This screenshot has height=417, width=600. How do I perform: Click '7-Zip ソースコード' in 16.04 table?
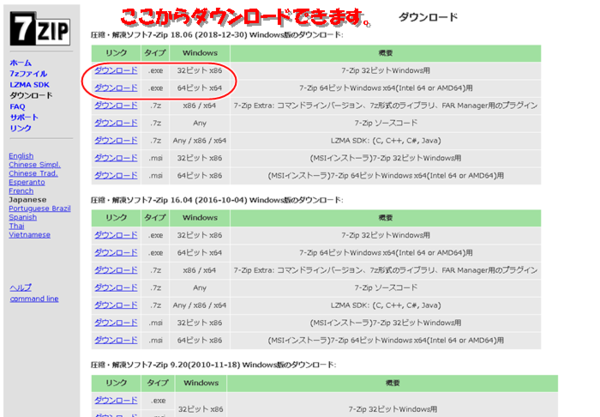coord(386,288)
